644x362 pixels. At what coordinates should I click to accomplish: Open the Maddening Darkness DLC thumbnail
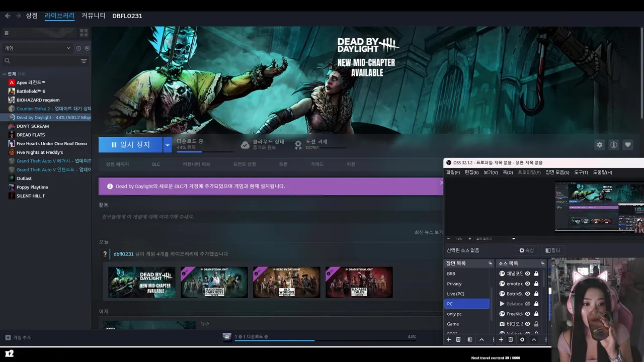(x=214, y=283)
